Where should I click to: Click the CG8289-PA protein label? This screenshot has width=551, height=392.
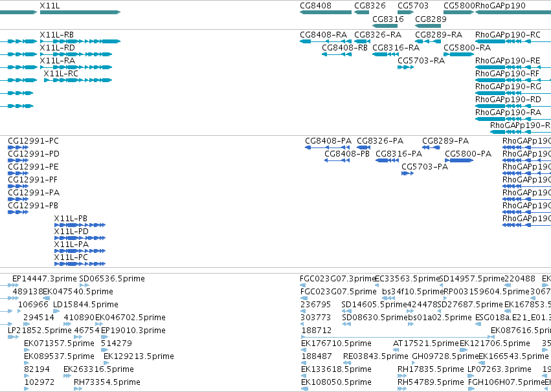point(445,141)
